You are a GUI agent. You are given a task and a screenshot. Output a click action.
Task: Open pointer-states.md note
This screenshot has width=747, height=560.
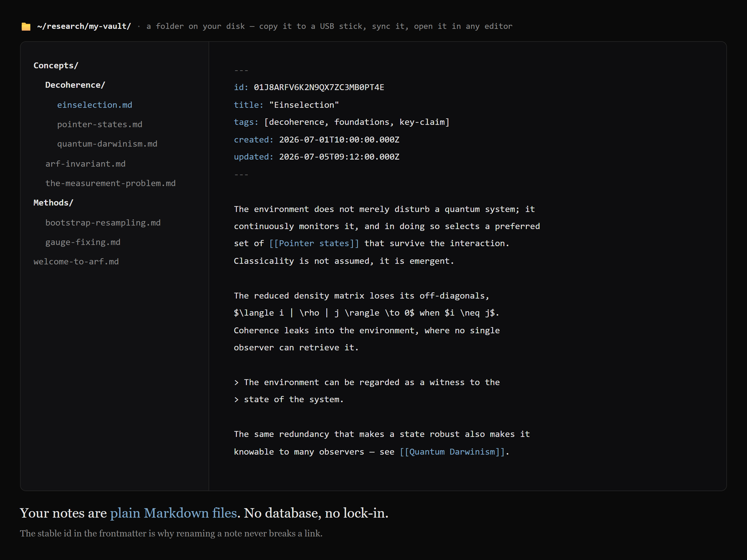point(100,125)
